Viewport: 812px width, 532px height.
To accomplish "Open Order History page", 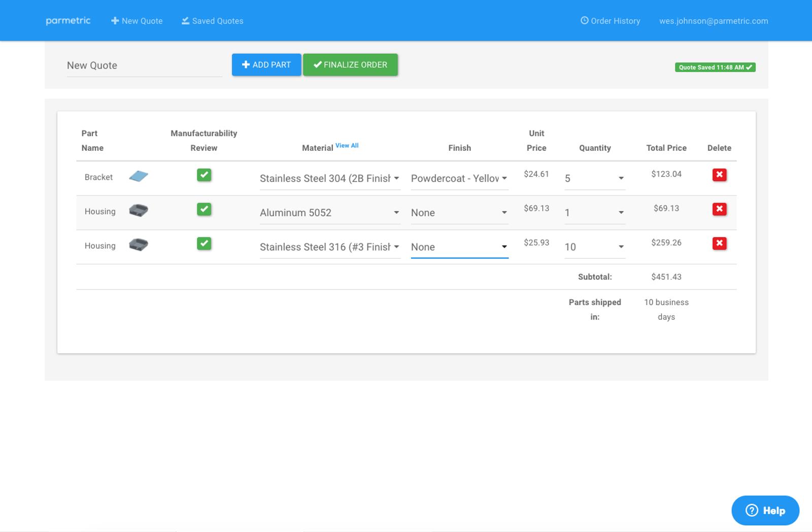I will [610, 21].
